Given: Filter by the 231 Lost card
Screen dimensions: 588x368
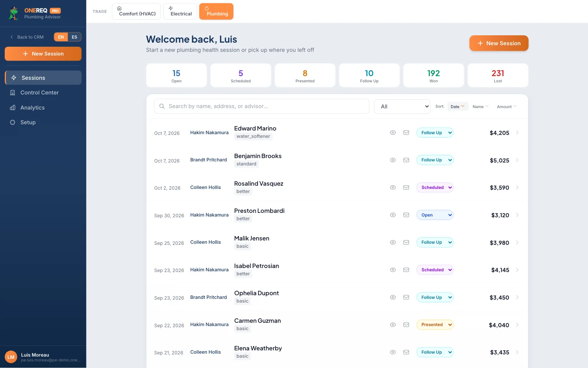Looking at the screenshot, I should pos(498,75).
